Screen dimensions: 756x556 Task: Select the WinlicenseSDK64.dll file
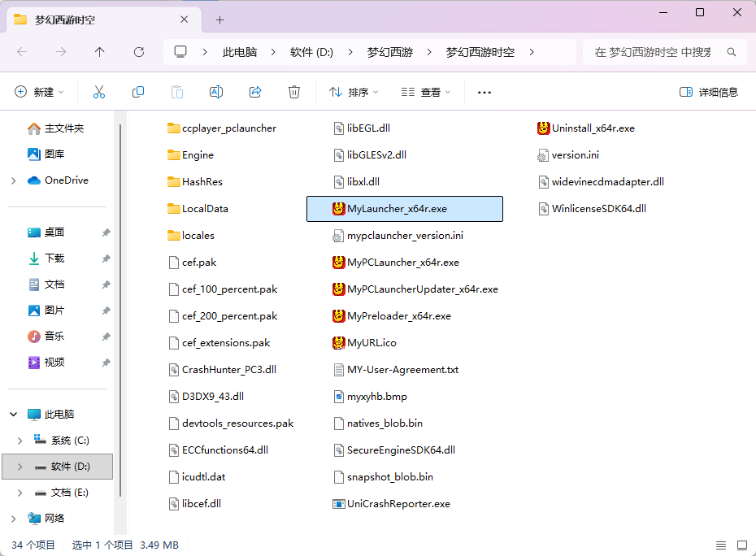pos(593,209)
